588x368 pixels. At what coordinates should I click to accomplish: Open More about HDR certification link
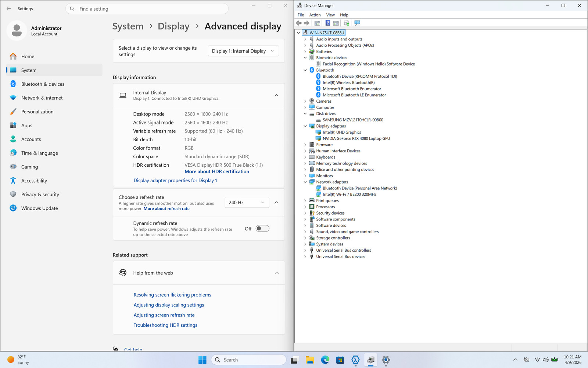pos(217,171)
